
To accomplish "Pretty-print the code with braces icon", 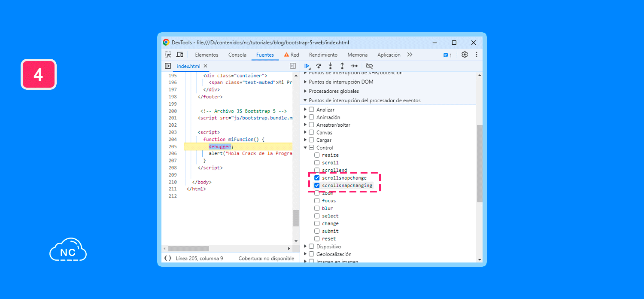I will [167, 258].
